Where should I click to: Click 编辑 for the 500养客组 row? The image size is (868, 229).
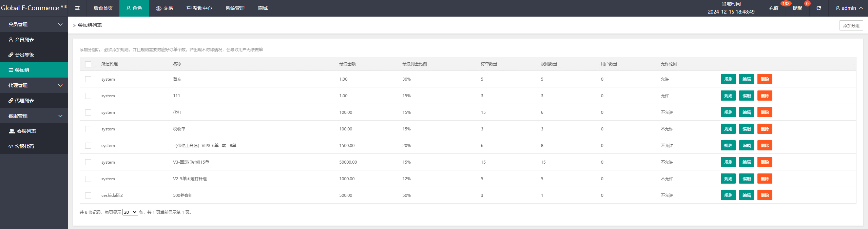[x=746, y=195]
